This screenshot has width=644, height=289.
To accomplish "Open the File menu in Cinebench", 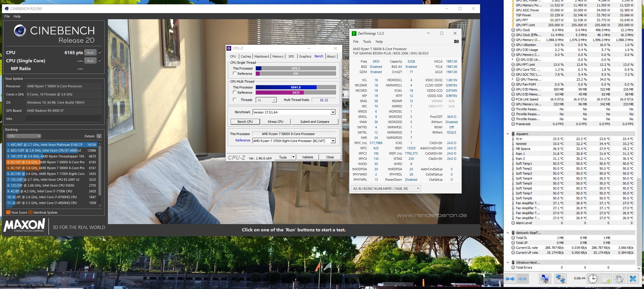I will click(x=7, y=16).
